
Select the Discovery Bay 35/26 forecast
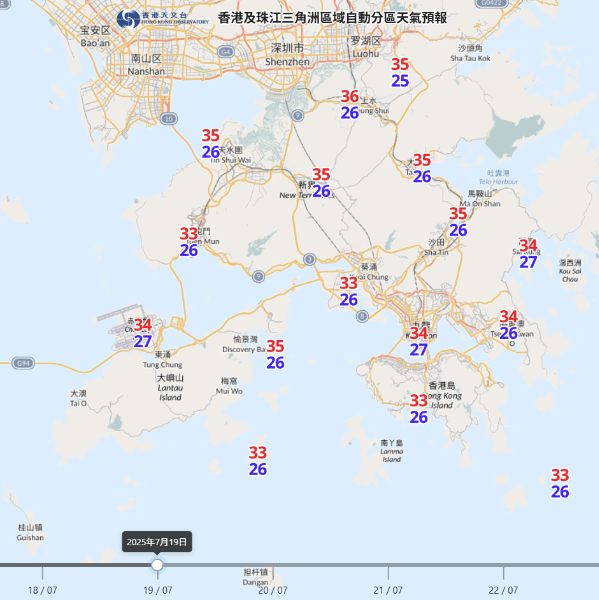coord(275,354)
